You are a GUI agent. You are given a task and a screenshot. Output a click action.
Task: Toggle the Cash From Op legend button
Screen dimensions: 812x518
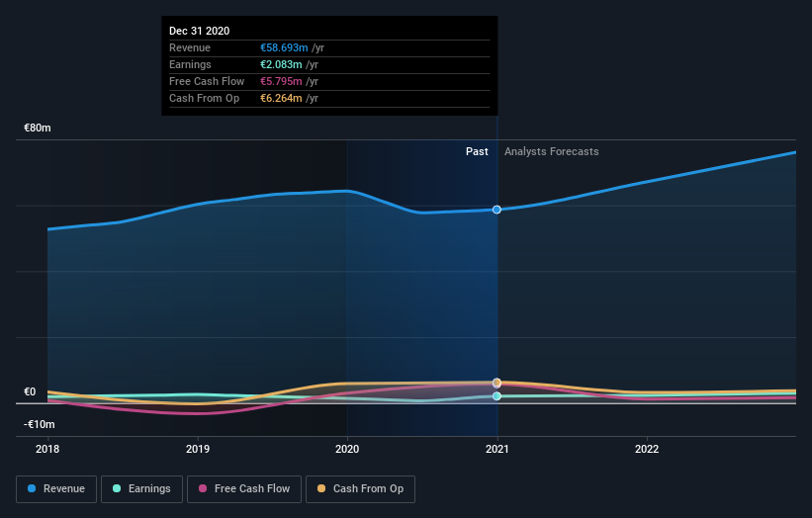pyautogui.click(x=360, y=489)
